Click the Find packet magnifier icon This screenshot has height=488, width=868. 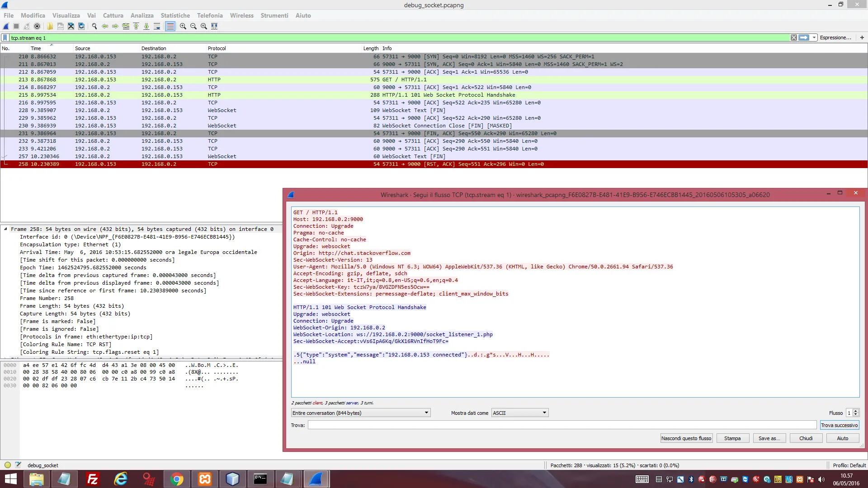pos(94,26)
